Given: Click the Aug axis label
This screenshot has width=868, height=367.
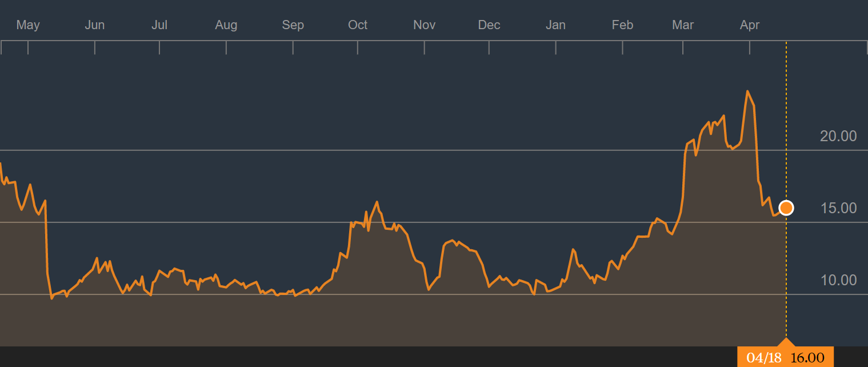Looking at the screenshot, I should [x=226, y=25].
